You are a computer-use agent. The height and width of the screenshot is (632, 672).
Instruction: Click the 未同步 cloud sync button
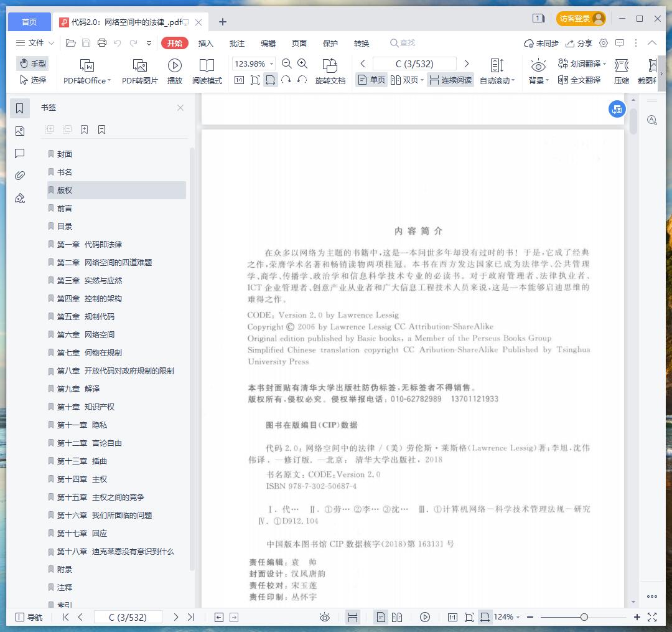tap(541, 44)
